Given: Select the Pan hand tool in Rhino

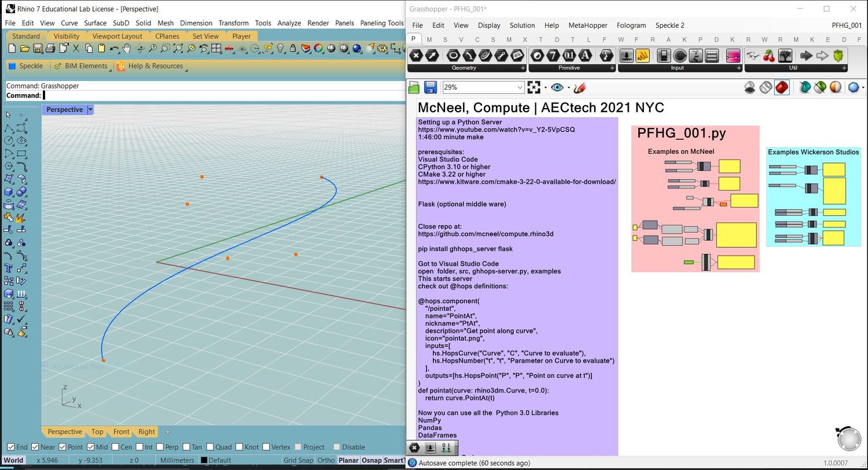Looking at the screenshot, I should coord(126,49).
